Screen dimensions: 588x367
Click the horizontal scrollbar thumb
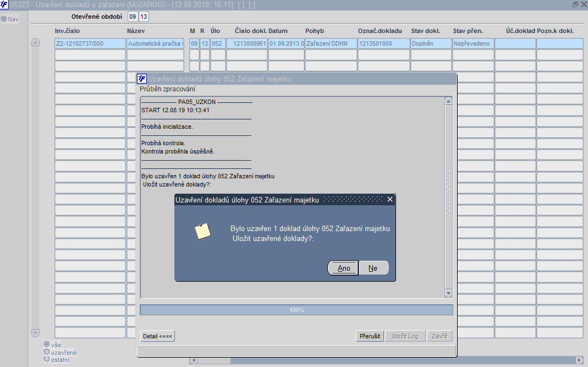pyautogui.click(x=214, y=360)
